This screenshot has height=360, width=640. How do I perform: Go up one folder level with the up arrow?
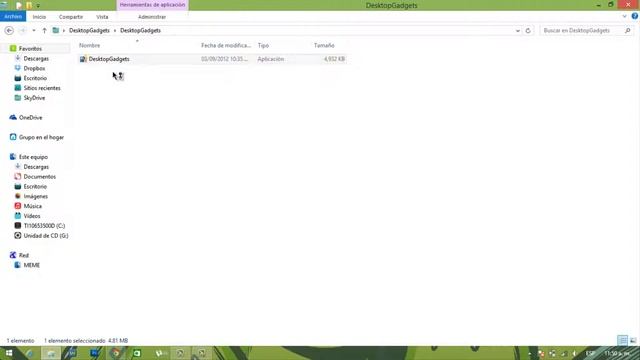click(44, 31)
